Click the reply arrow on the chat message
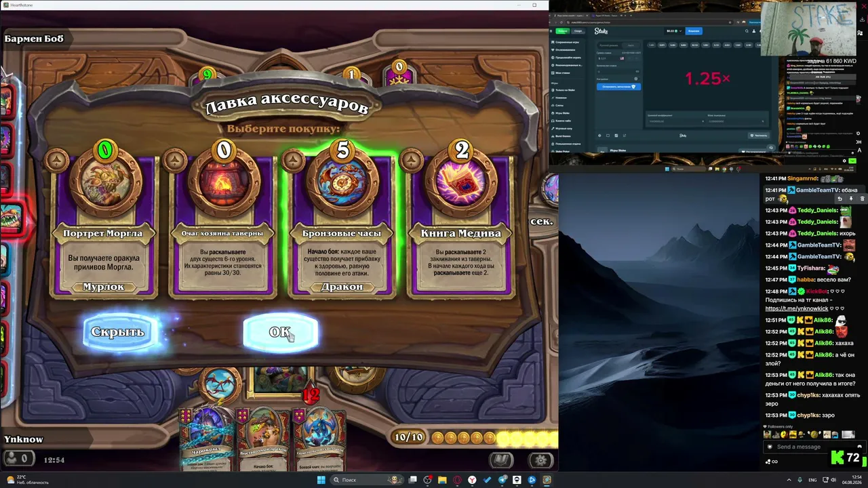 pos(840,199)
